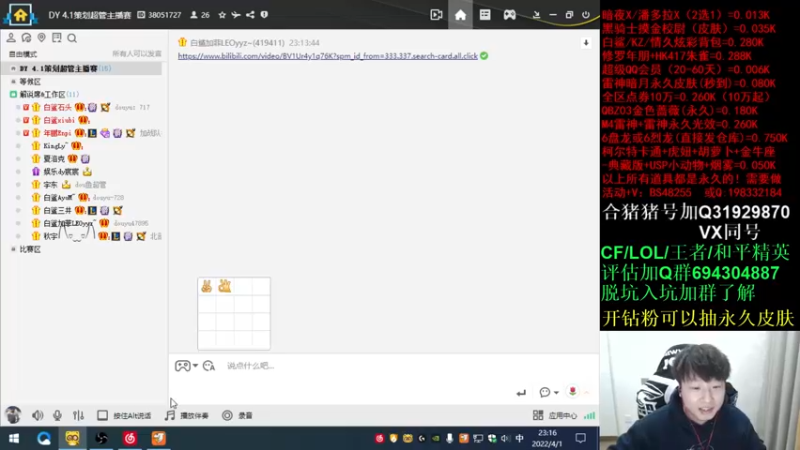Viewport: 800px width, 450px height.
Task: Open the OBS Studio taskbar icon
Action: coord(101,438)
